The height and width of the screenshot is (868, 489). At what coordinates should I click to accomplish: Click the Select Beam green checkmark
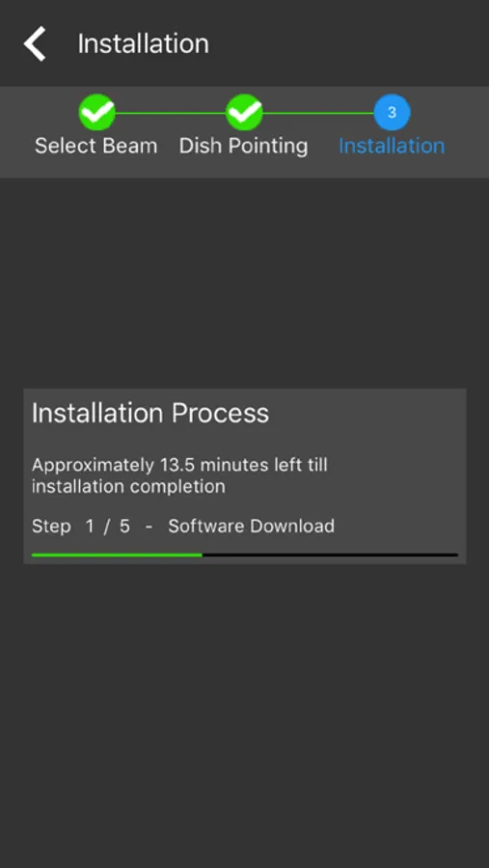click(96, 113)
